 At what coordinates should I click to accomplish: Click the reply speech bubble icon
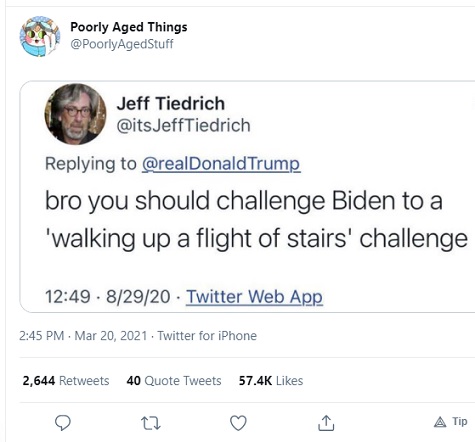(x=63, y=423)
